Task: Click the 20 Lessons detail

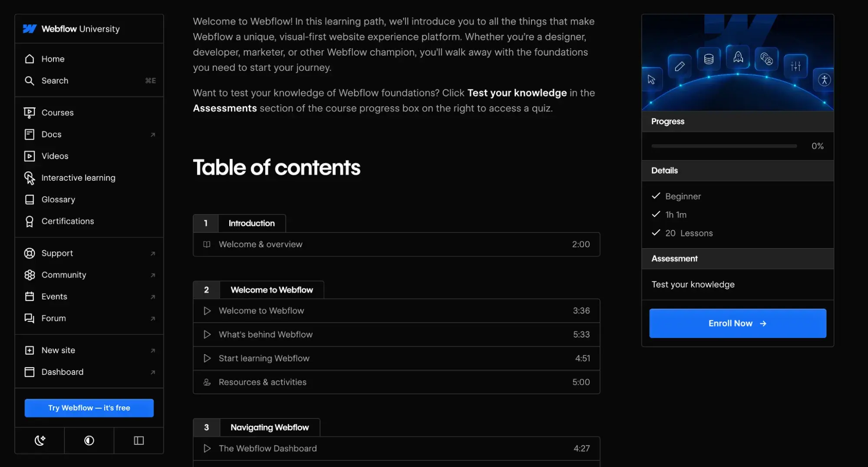Action: 689,233
